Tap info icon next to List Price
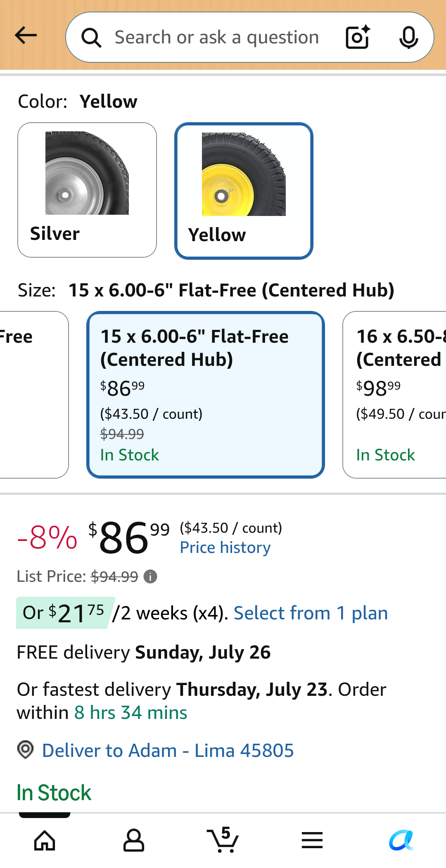Screen dimensions: 446x868 (x=150, y=576)
